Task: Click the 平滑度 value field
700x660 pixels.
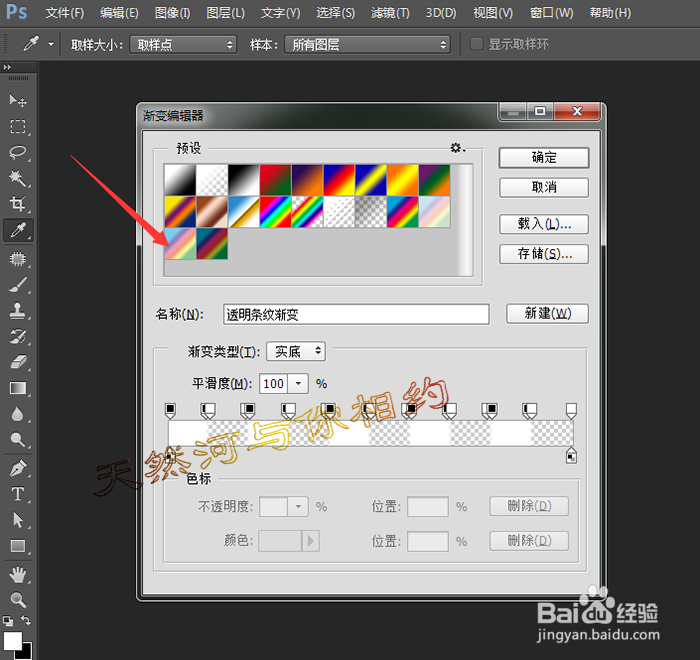Action: point(274,384)
